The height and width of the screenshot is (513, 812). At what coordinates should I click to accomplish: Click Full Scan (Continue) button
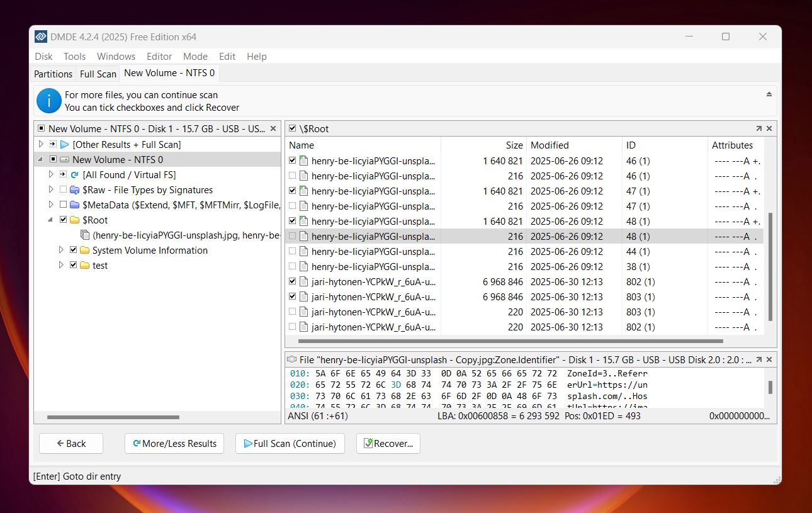coord(290,443)
